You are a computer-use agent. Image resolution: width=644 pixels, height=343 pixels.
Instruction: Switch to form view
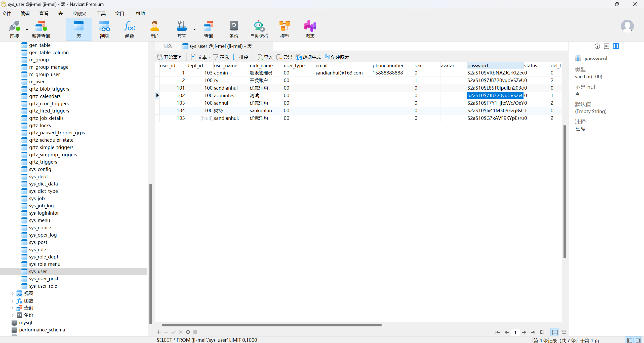point(563,332)
